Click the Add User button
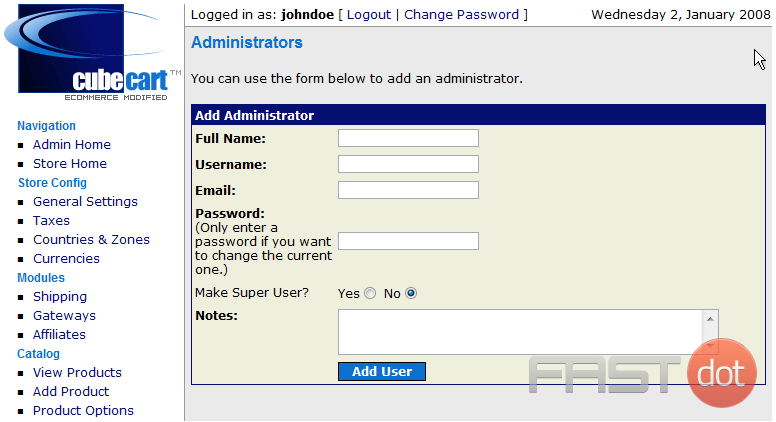Image resolution: width=776 pixels, height=422 pixels. tap(382, 372)
